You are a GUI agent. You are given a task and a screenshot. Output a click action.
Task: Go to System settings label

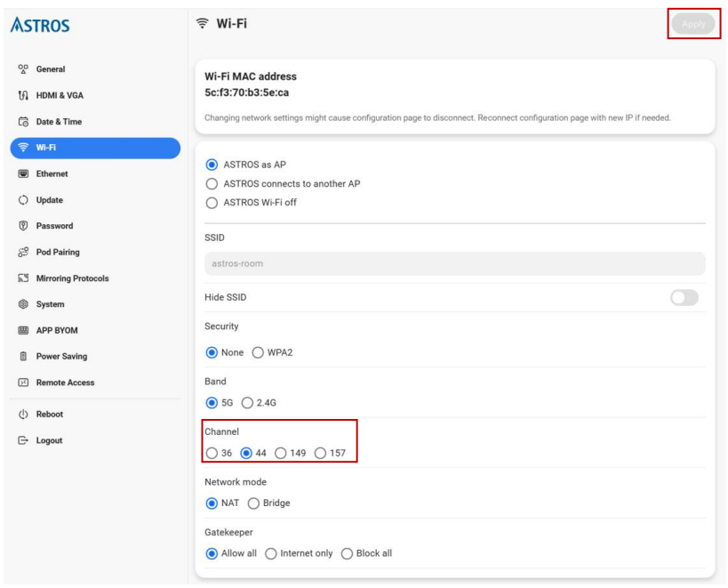(50, 304)
